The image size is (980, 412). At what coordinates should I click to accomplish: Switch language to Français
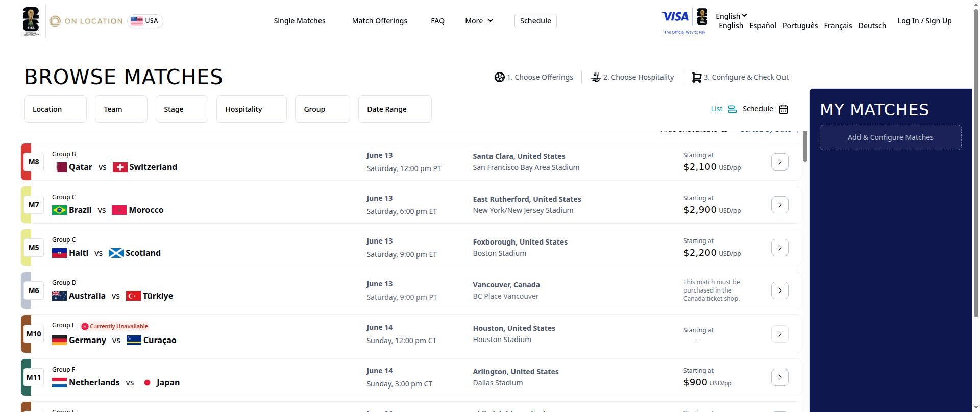point(838,26)
